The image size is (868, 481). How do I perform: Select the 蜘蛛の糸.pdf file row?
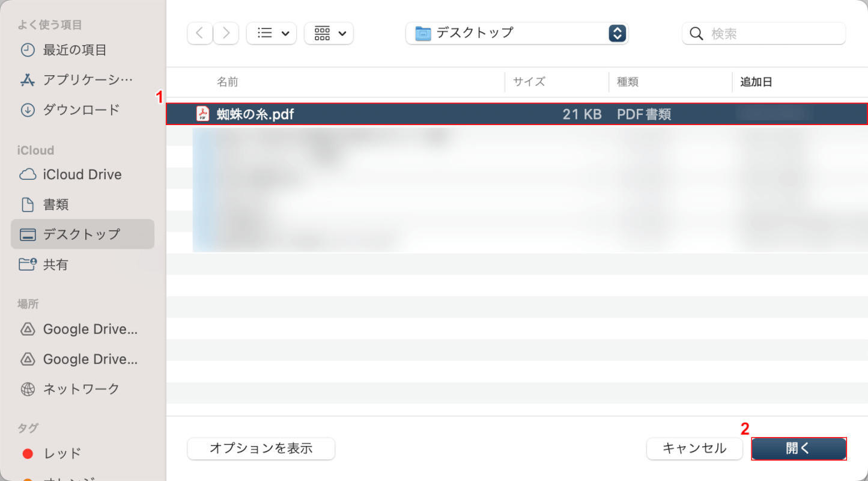(x=517, y=114)
